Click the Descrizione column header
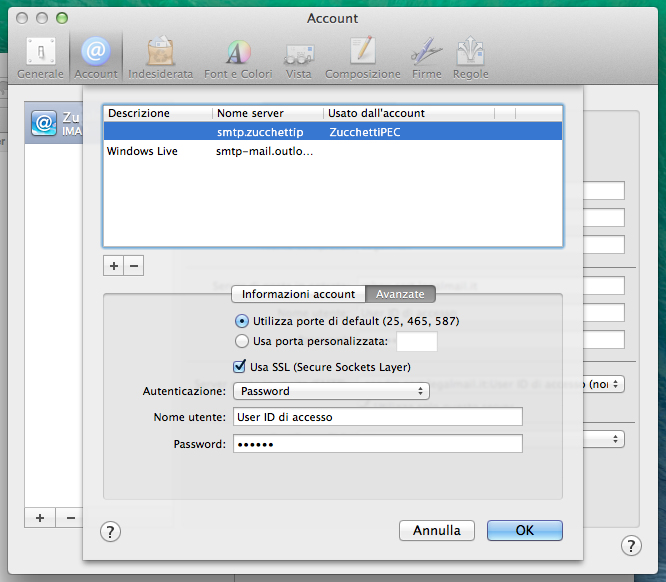Screen dimensions: 666x582 tap(158, 113)
